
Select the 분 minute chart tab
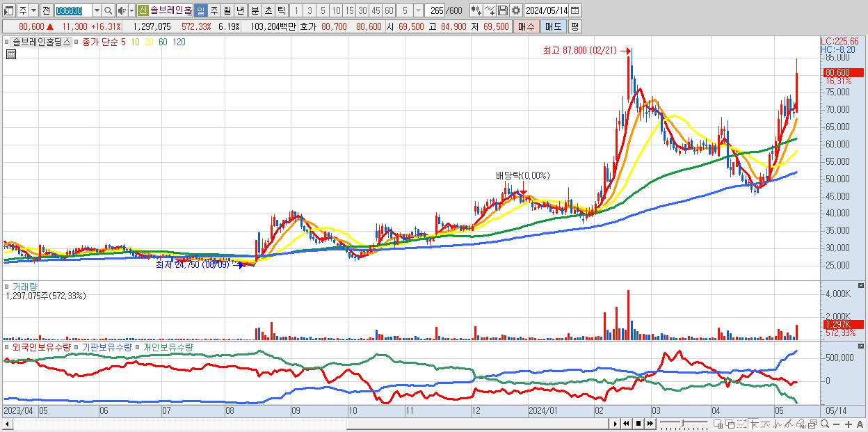pyautogui.click(x=254, y=10)
